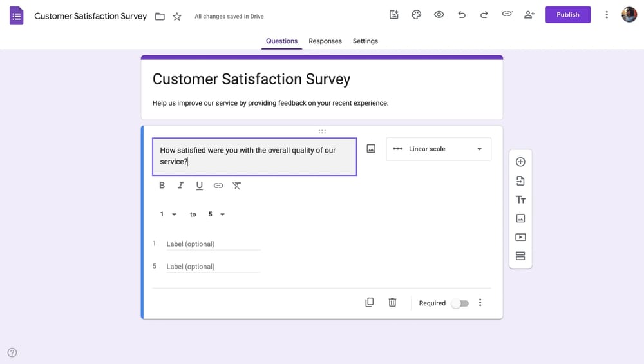This screenshot has height=364, width=644.
Task: Click the add collaborators icon
Action: (x=529, y=15)
